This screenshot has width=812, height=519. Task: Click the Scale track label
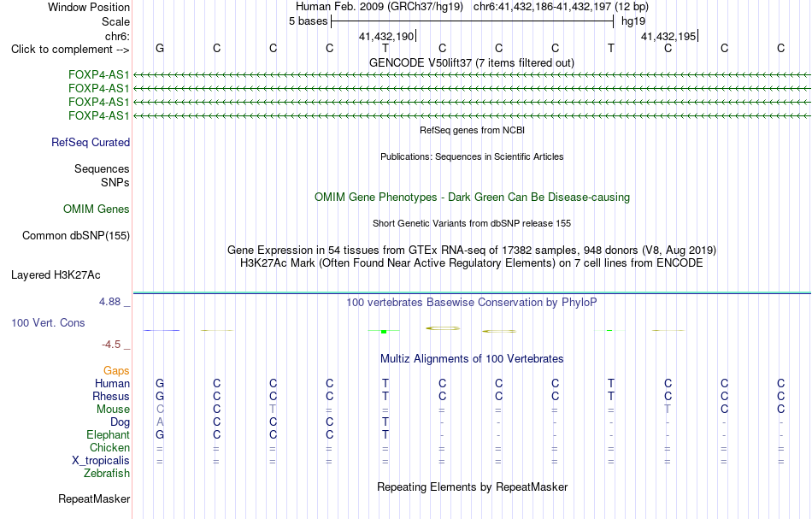(115, 21)
